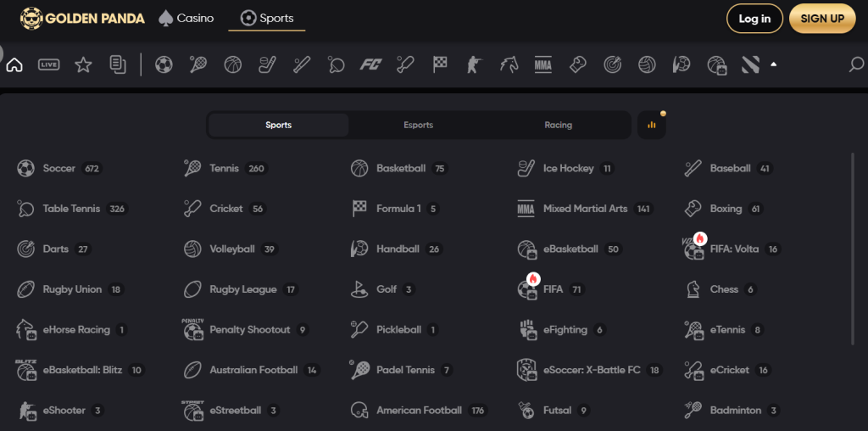
Task: Open Baseball category in list
Action: 728,168
